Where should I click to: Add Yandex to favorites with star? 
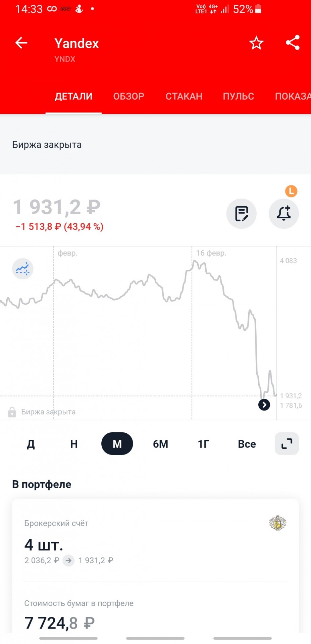(256, 43)
